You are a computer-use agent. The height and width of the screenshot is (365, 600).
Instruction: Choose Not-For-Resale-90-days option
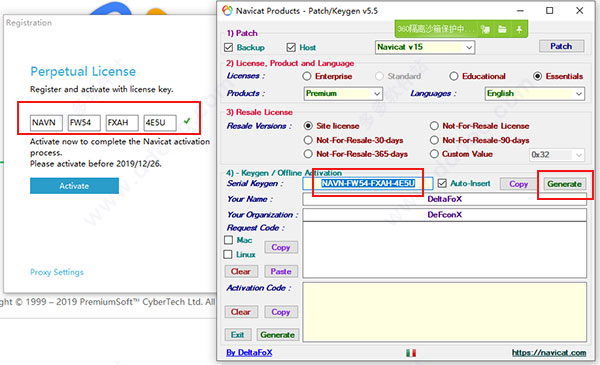(x=434, y=140)
